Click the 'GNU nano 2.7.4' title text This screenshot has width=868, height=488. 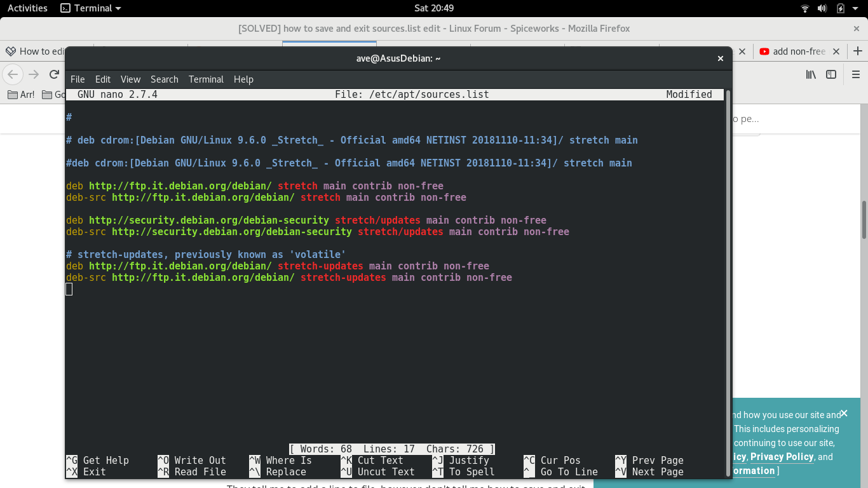point(118,95)
